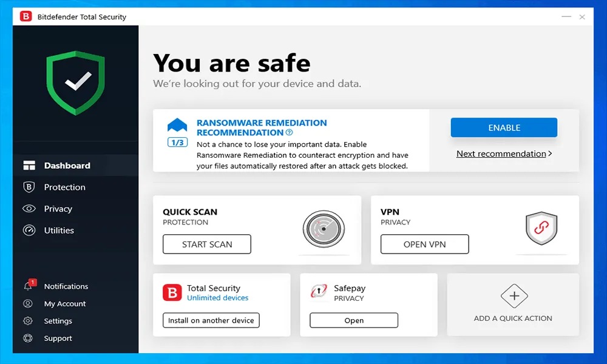
Task: Select the Protection shield icon in sidebar
Action: (x=29, y=187)
